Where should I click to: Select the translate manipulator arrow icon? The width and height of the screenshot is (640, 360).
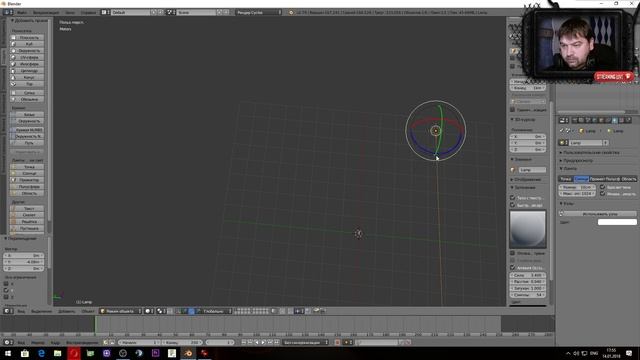[x=185, y=311]
